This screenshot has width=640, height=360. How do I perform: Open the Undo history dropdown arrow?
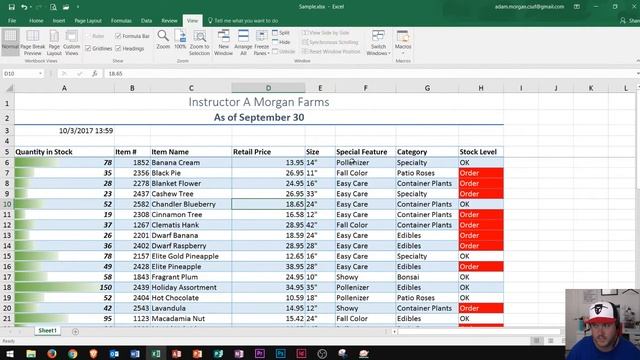click(x=31, y=7)
